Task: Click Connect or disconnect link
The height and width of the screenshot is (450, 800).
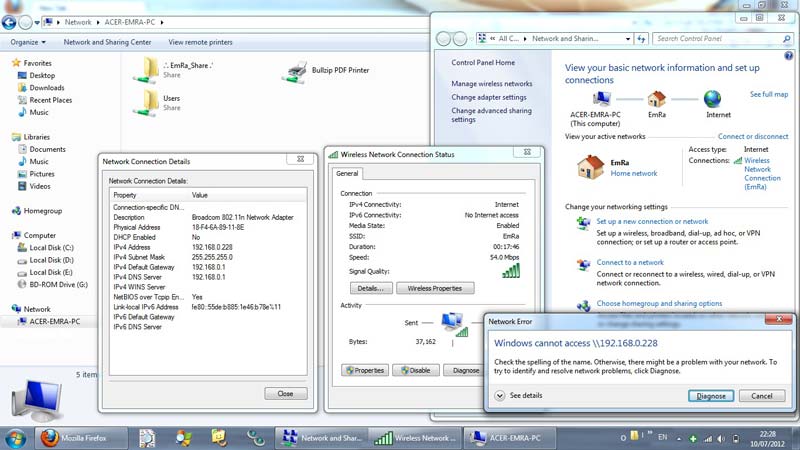Action: click(753, 137)
